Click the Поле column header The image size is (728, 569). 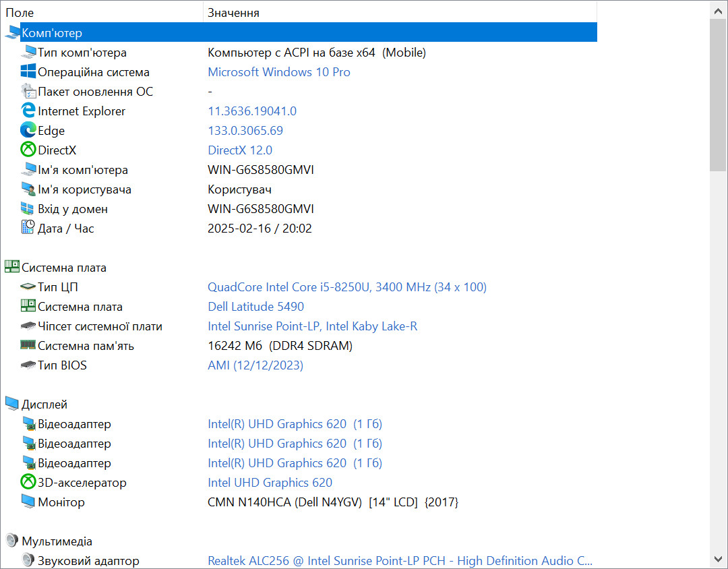click(x=102, y=13)
